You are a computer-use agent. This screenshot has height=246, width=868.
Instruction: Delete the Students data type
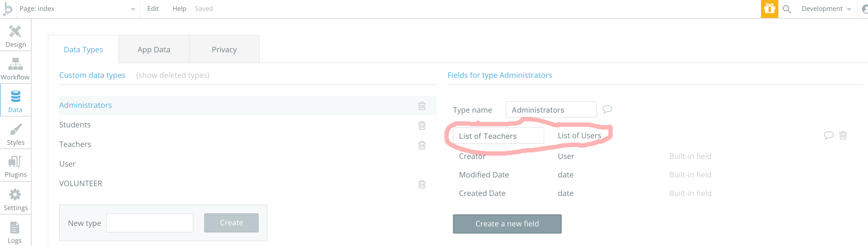pos(422,125)
